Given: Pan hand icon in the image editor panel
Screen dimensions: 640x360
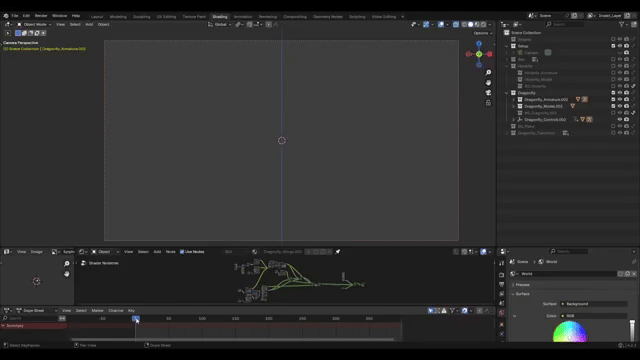Looking at the screenshot, I should [67, 274].
